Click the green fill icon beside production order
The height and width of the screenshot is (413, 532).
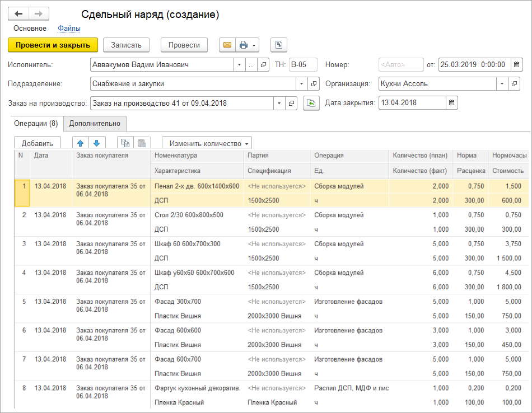[310, 103]
